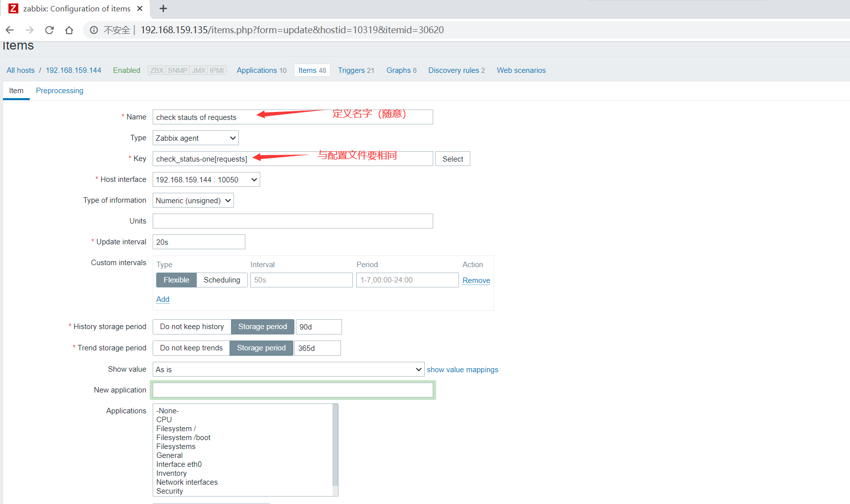
Task: Reload the page with the refresh icon
Action: coord(49,30)
